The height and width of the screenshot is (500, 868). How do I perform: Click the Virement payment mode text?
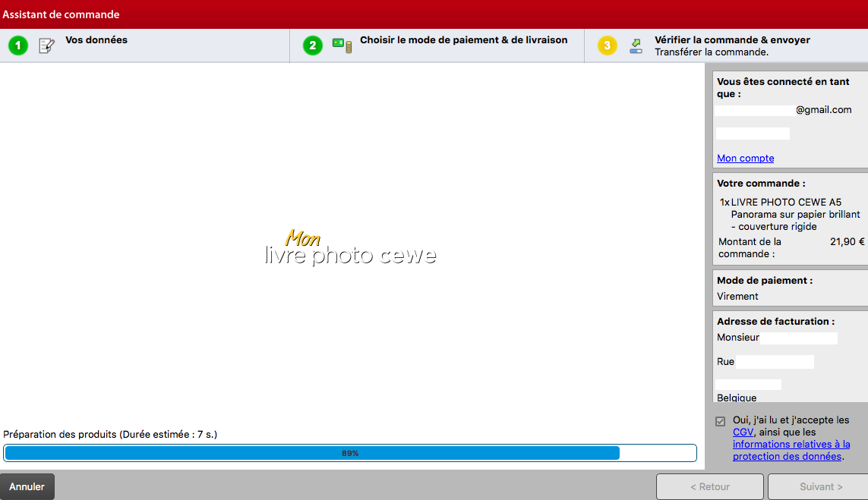click(x=737, y=297)
